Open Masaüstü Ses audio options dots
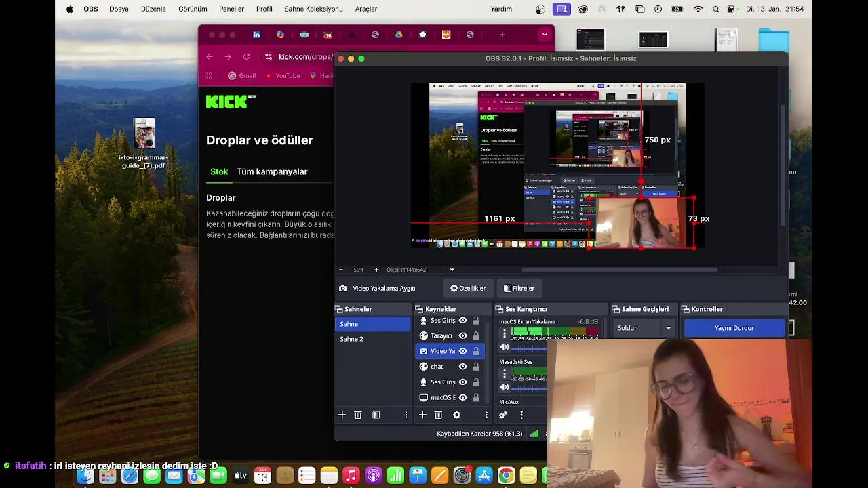This screenshot has height=488, width=868. click(504, 373)
